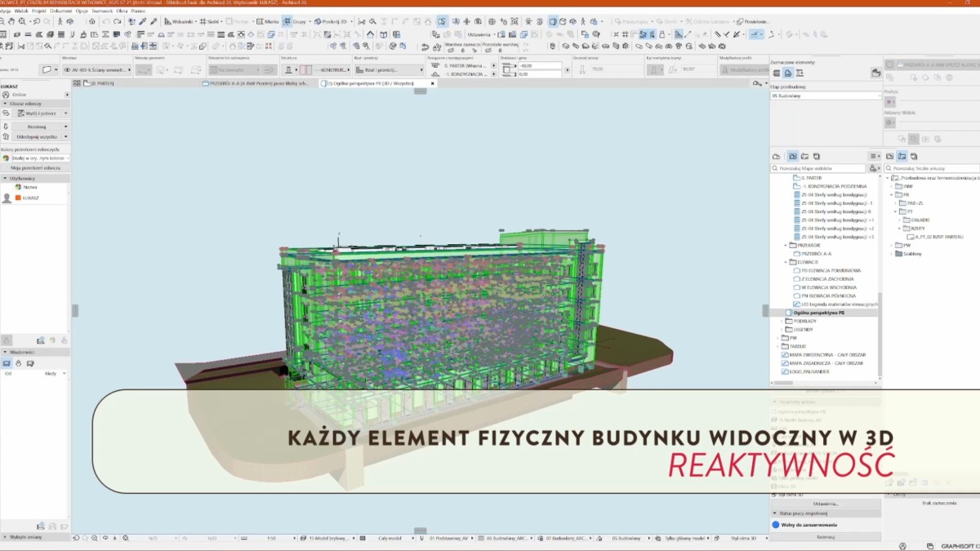Collapse the Wiadomości section
Screen dimensions: 980x551
(x=6, y=352)
